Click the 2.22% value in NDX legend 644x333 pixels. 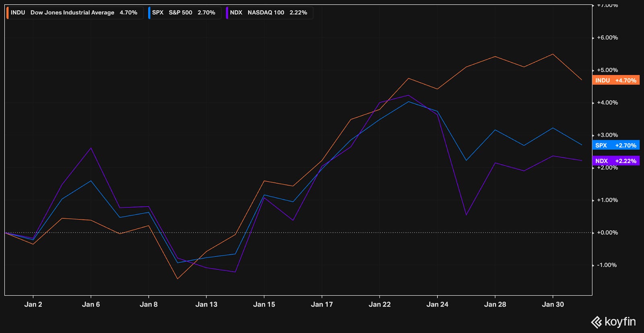coord(298,12)
